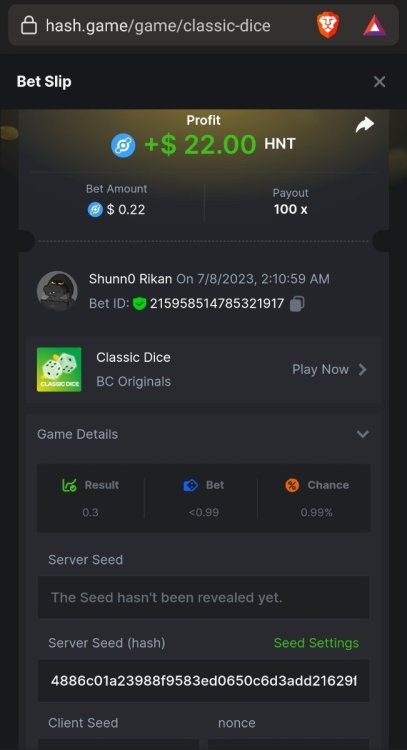Viewport: 407px width, 750px height.
Task: Open Shunn0 Rikan's profile avatar
Action: [x=57, y=291]
